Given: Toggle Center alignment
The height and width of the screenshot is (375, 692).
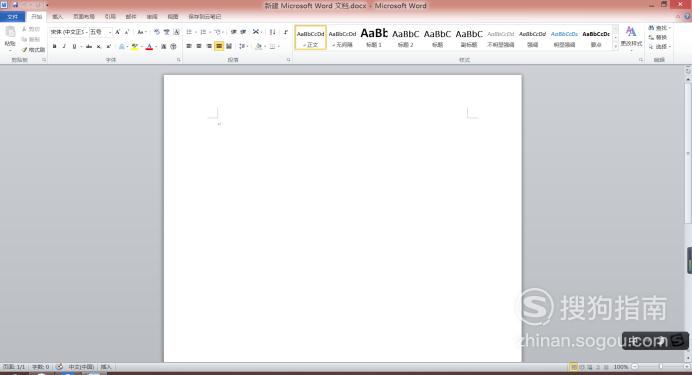Looking at the screenshot, I should click(199, 46).
